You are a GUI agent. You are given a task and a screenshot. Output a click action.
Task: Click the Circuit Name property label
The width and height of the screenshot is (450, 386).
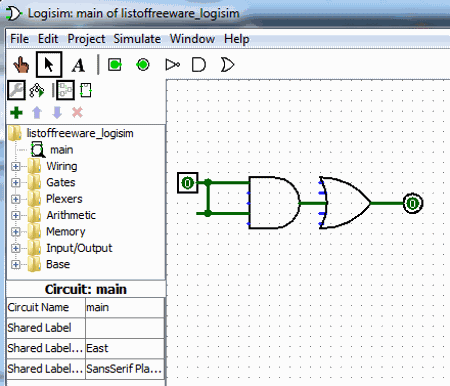38,307
